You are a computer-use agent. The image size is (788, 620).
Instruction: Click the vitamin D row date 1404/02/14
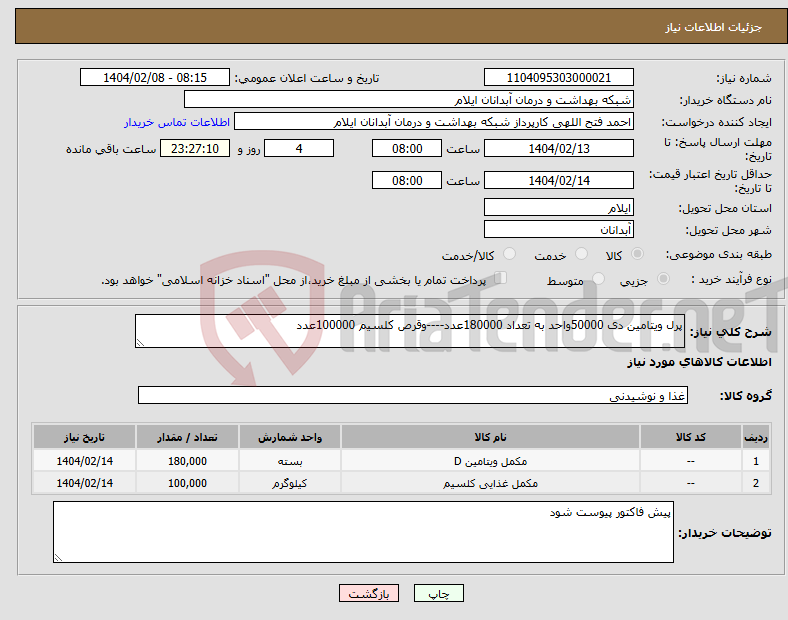click(x=84, y=460)
